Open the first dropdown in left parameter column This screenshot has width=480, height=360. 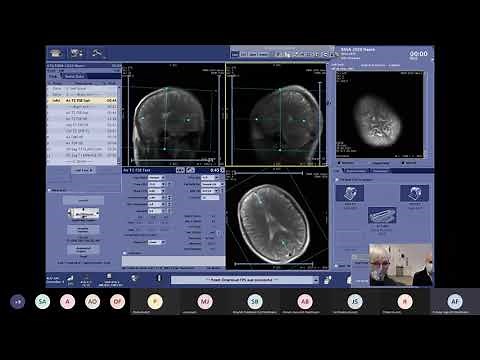[156, 178]
